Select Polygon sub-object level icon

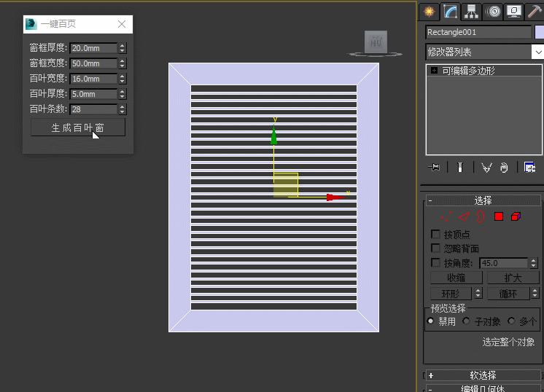coord(499,216)
